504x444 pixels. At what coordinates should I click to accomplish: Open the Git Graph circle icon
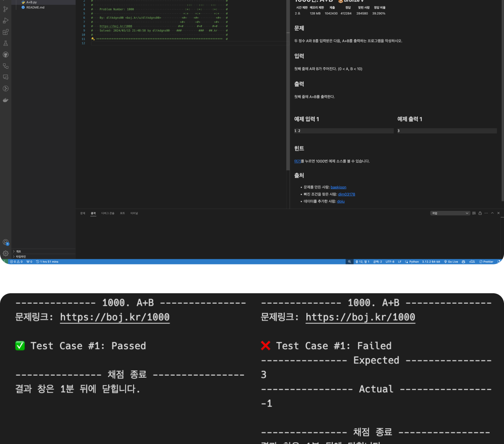[x=5, y=89]
